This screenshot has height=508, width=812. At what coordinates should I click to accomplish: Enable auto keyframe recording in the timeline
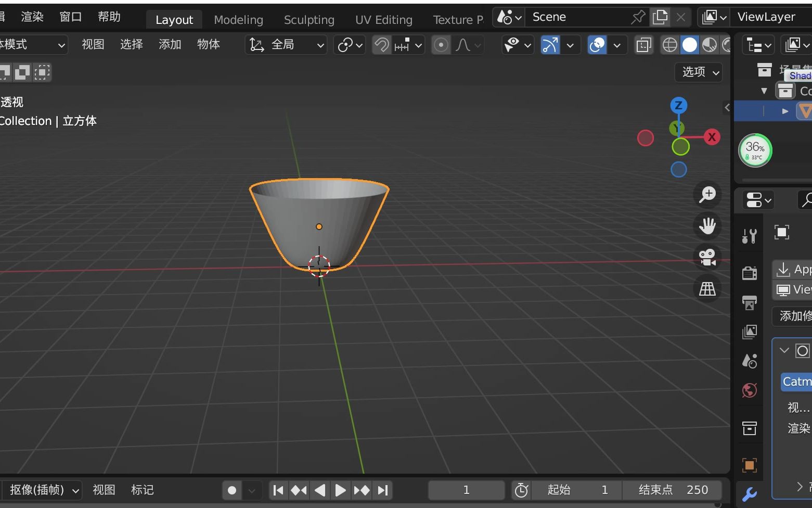232,490
